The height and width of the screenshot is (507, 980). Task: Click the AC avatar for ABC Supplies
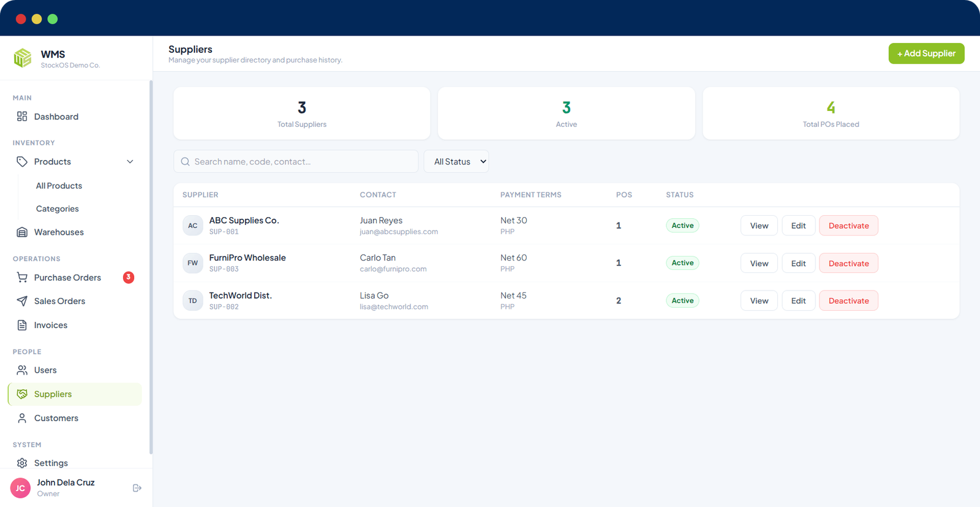[193, 226]
